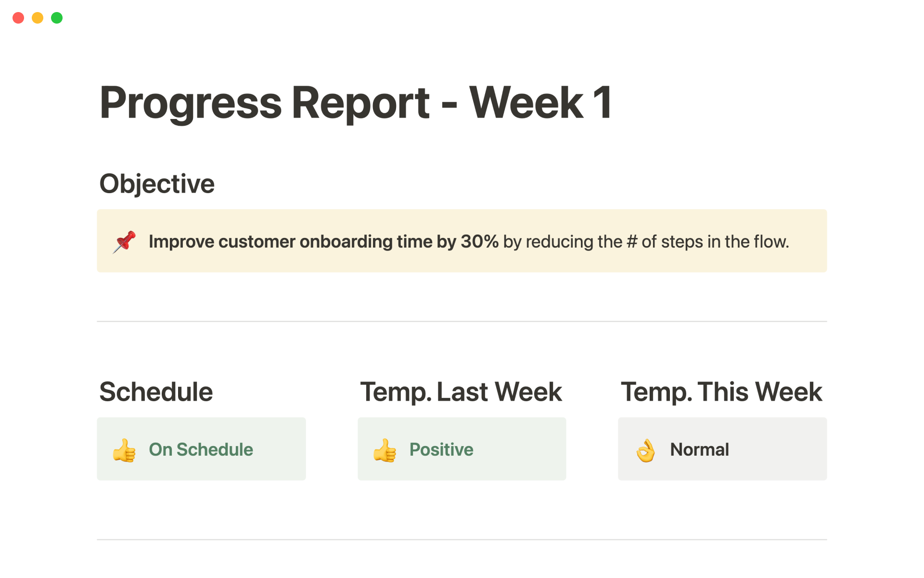Click the green Positive status text
Image resolution: width=924 pixels, height=578 pixels.
tap(441, 449)
